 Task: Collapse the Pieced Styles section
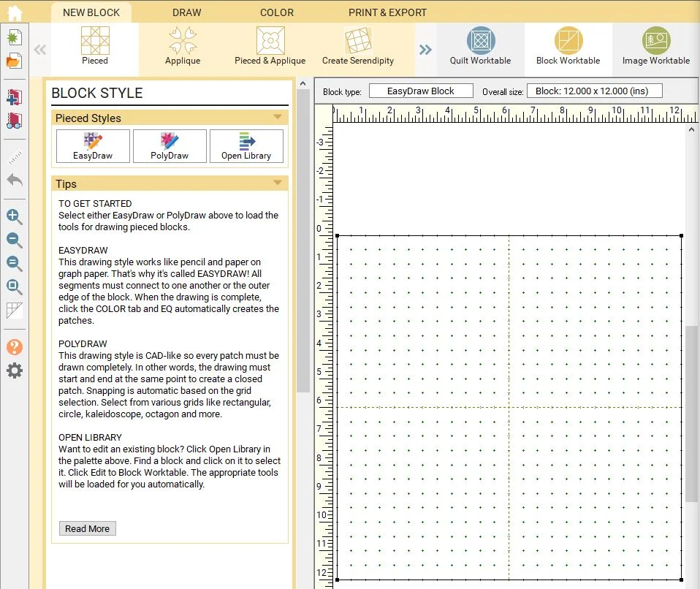coord(277,117)
